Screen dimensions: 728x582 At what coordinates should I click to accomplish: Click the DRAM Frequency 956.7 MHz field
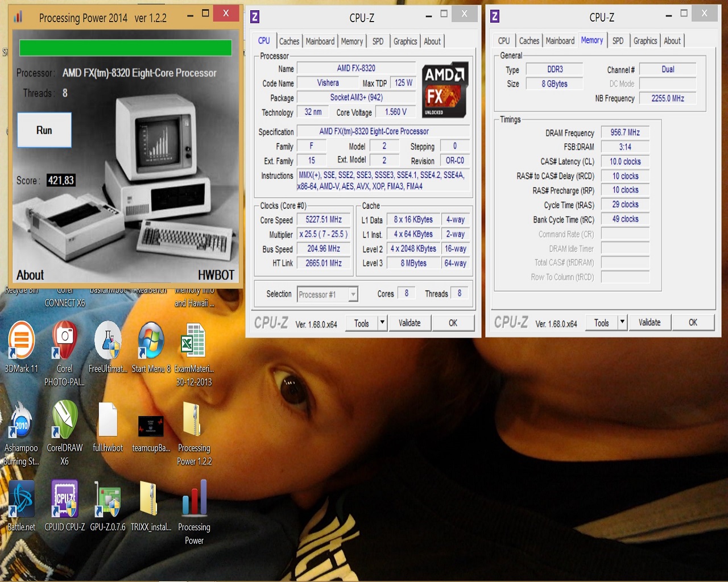click(x=625, y=132)
